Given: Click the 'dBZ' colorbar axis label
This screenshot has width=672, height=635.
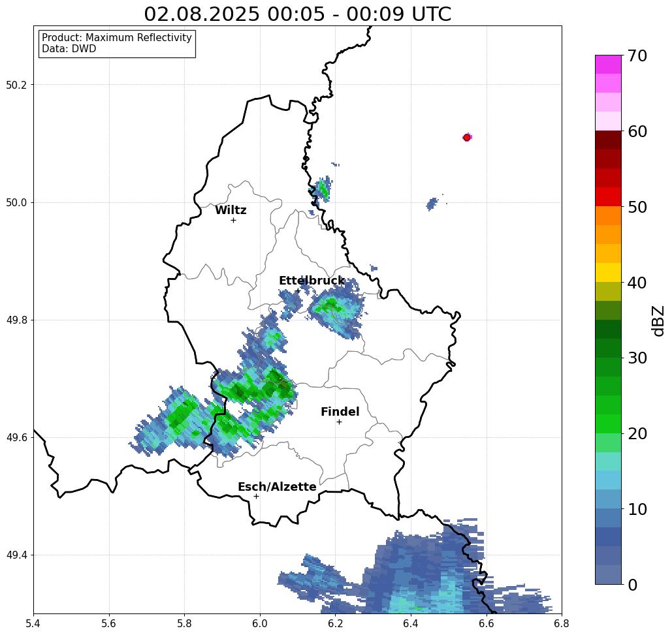Looking at the screenshot, I should pyautogui.click(x=658, y=320).
